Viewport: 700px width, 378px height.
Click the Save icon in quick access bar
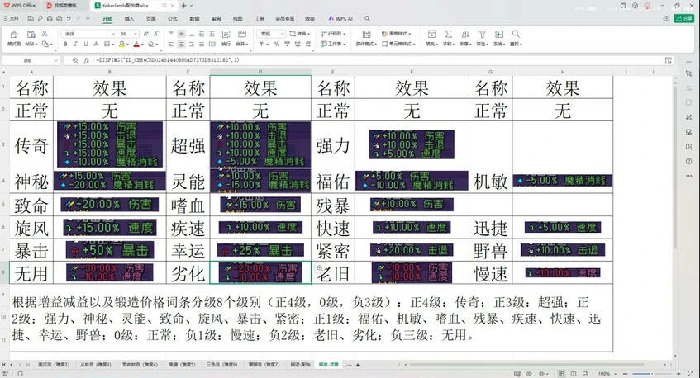pos(30,19)
